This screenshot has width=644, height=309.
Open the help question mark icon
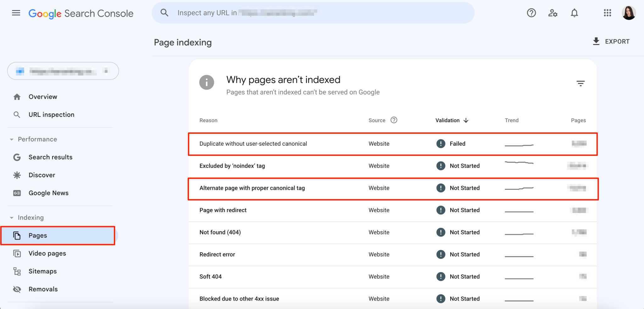pyautogui.click(x=531, y=13)
